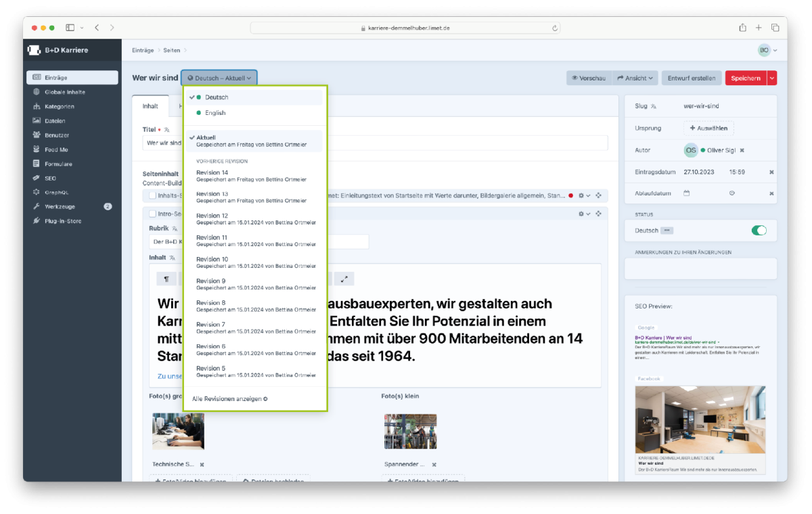Open Inhalts block settings gear
812x514 pixels.
click(583, 195)
